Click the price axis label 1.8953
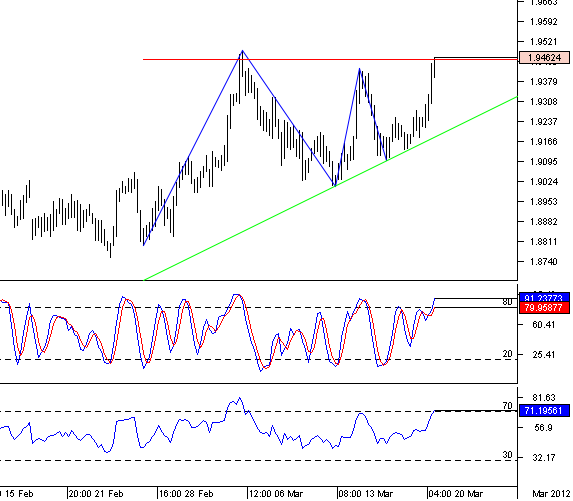573x501 pixels. (x=544, y=202)
